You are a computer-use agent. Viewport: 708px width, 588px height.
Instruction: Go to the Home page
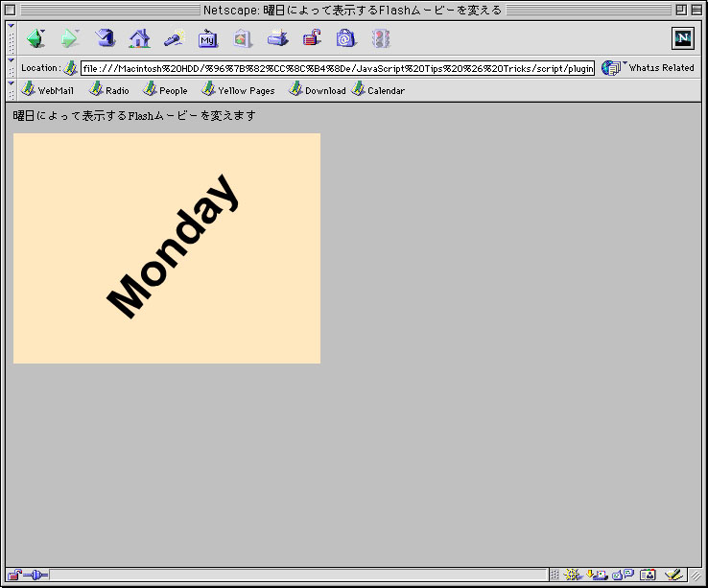pos(139,38)
